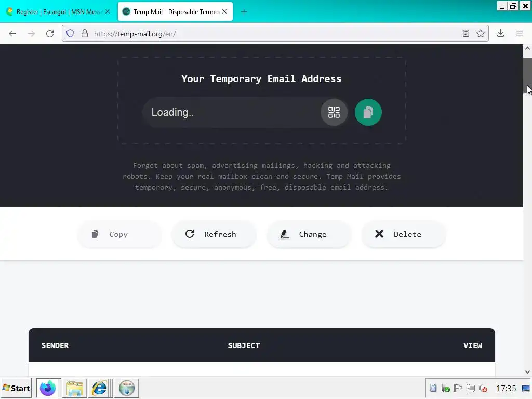
Task: Click the VIEW column header
Action: 473,345
